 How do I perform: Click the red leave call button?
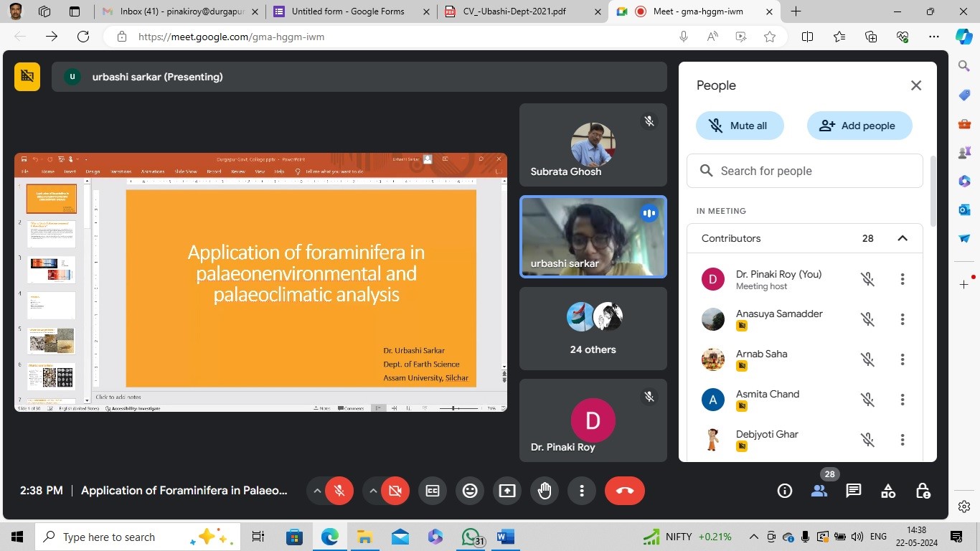[x=624, y=491]
